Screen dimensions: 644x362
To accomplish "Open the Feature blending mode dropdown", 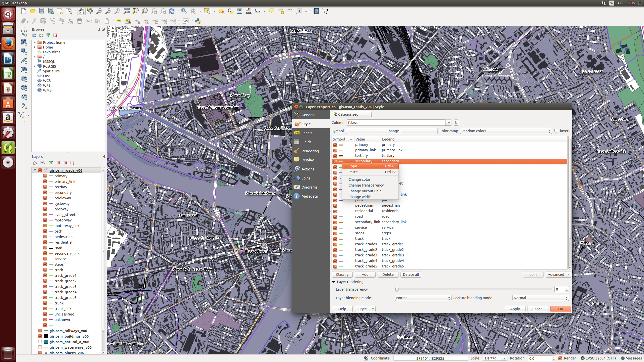I will [540, 298].
